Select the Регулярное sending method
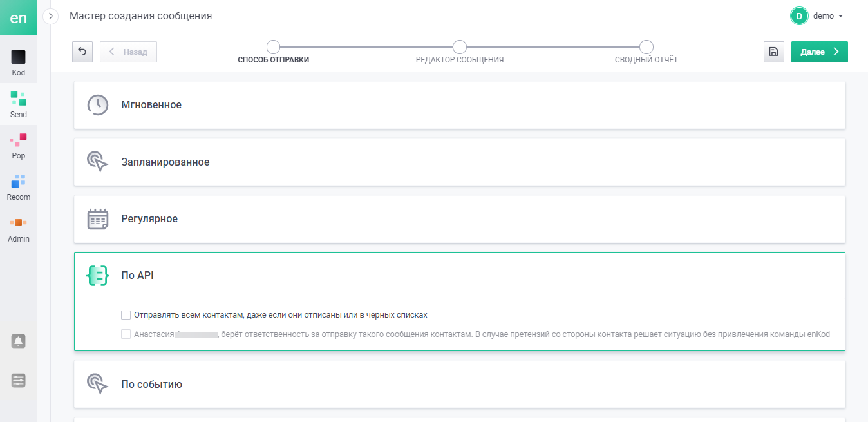868x422 pixels. [x=460, y=219]
